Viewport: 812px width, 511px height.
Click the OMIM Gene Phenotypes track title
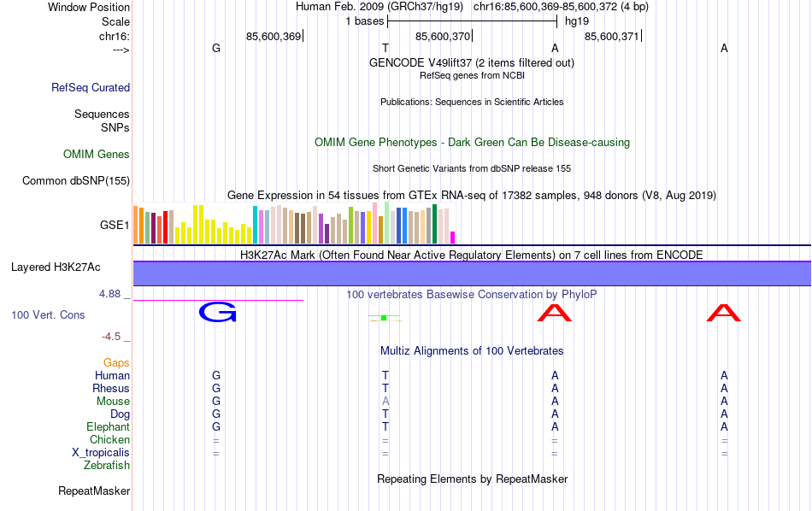pyautogui.click(x=473, y=143)
